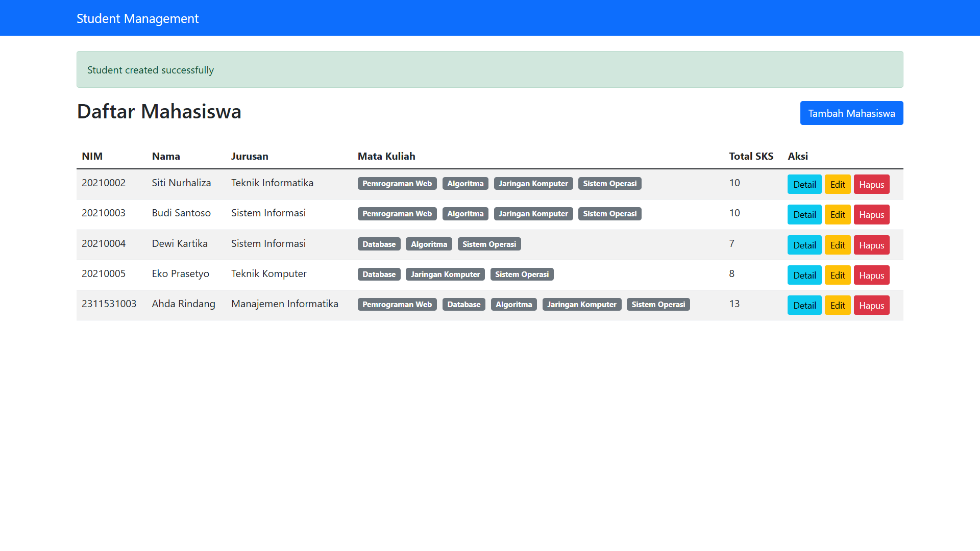Click Pemrograman Web badge in Ahda's row
This screenshot has height=551, width=980.
pos(397,305)
